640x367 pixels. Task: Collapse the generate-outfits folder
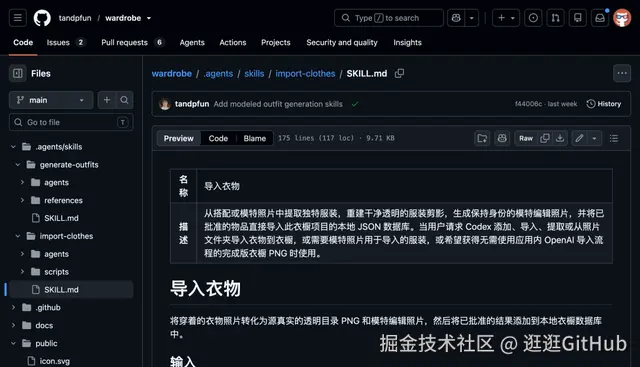18,165
